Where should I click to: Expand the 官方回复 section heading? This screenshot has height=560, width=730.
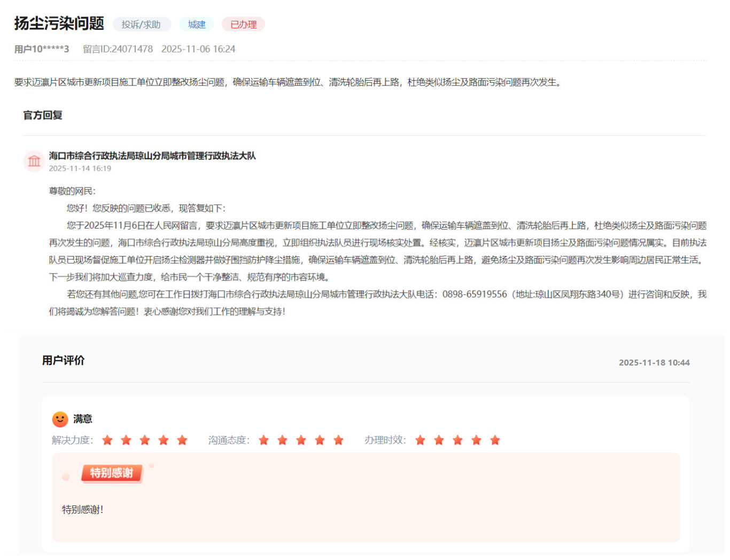point(41,114)
